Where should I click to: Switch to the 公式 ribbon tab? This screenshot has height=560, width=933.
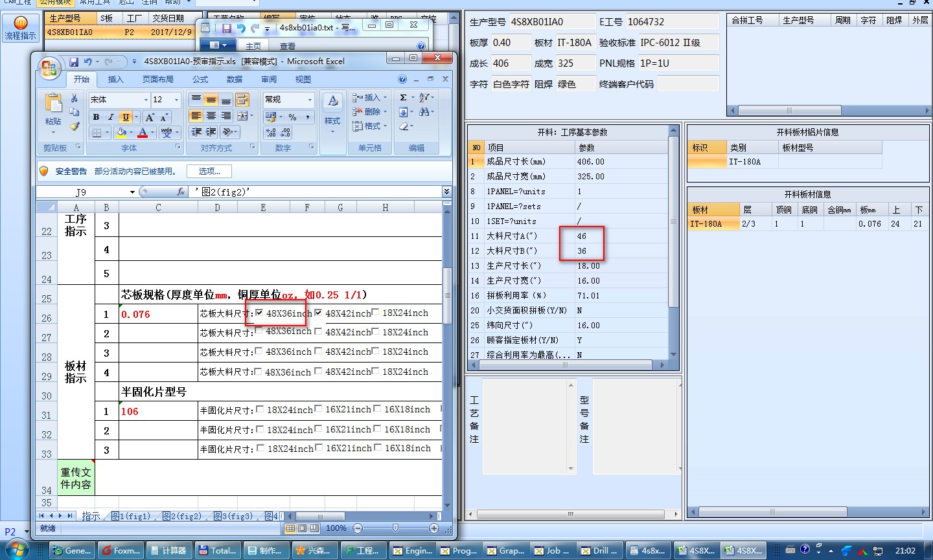pos(200,79)
